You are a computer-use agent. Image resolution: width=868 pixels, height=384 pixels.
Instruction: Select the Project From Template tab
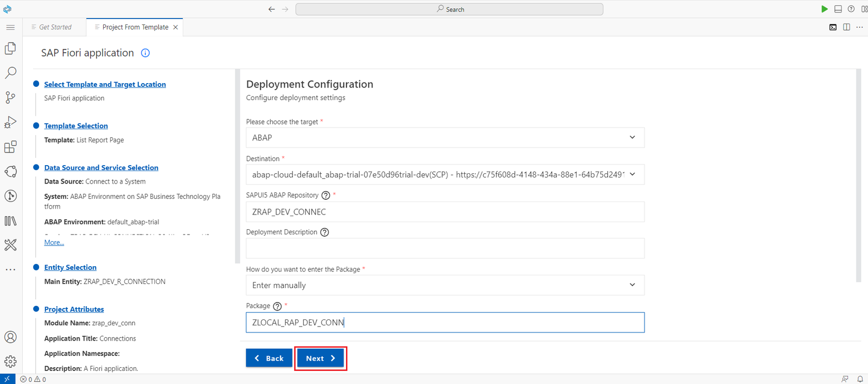click(135, 27)
